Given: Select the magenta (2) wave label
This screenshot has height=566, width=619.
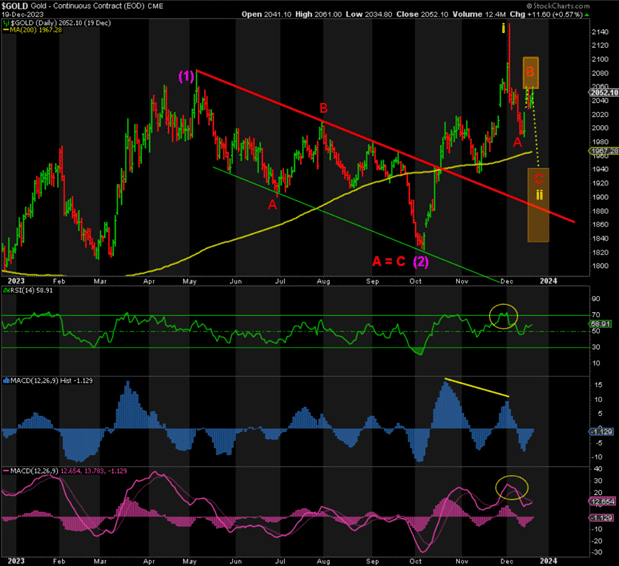Looking at the screenshot, I should pos(421,261).
